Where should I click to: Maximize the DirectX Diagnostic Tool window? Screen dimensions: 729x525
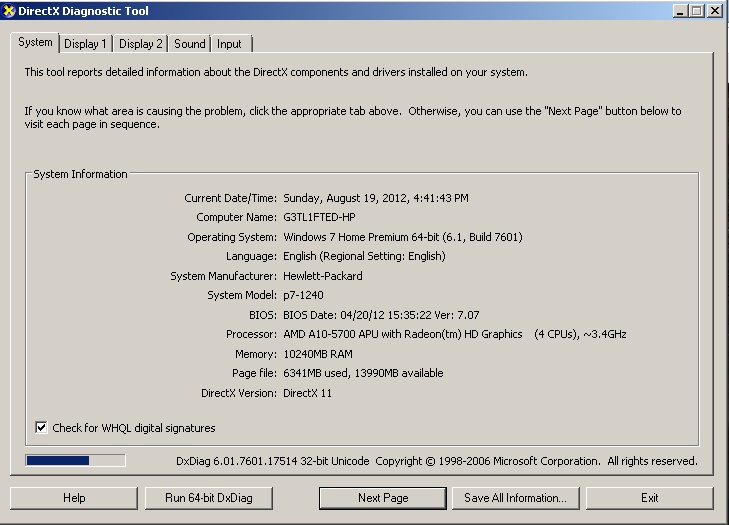pyautogui.click(x=697, y=11)
